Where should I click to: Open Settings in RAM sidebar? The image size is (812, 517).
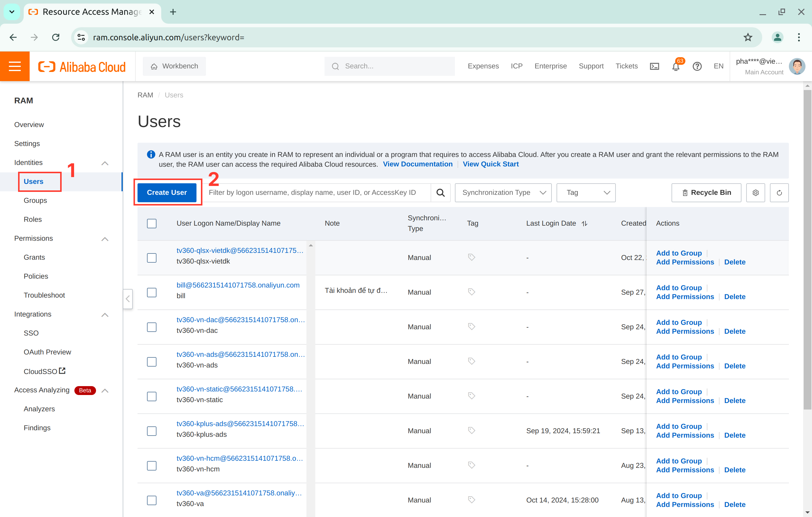point(27,143)
